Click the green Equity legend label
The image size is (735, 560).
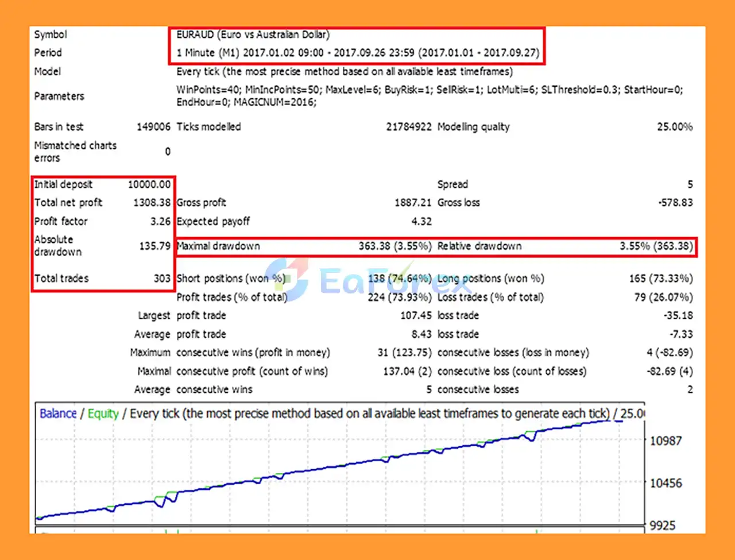pyautogui.click(x=103, y=414)
